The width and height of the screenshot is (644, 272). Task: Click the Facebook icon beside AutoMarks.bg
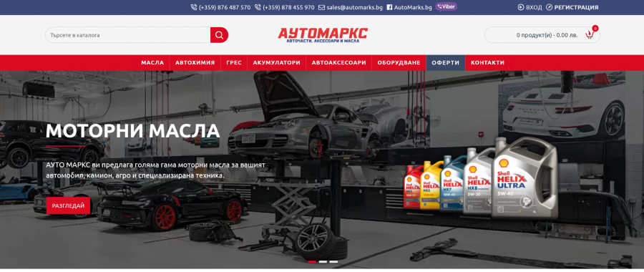[389, 7]
